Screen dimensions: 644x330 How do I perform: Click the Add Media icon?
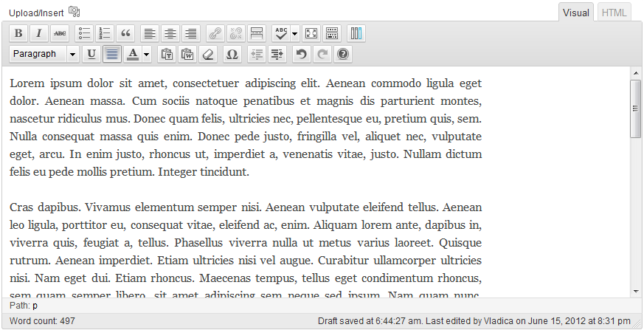pos(74,12)
